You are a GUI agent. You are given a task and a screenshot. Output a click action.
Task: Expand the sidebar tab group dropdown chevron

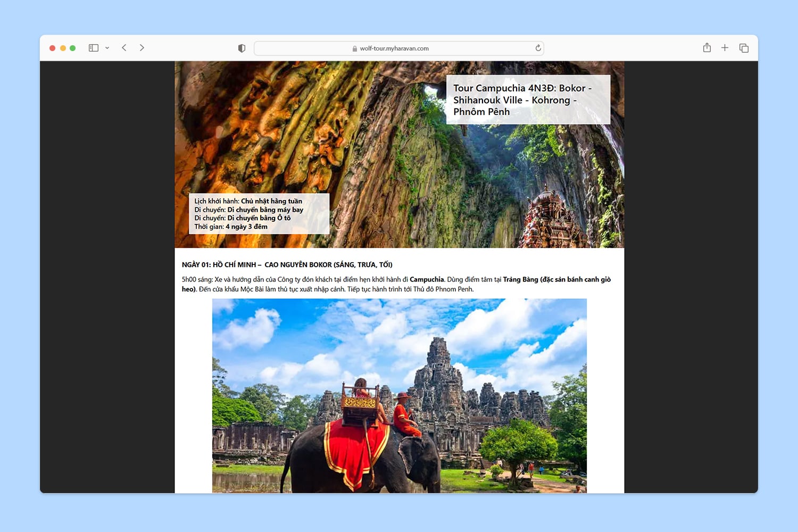point(107,48)
